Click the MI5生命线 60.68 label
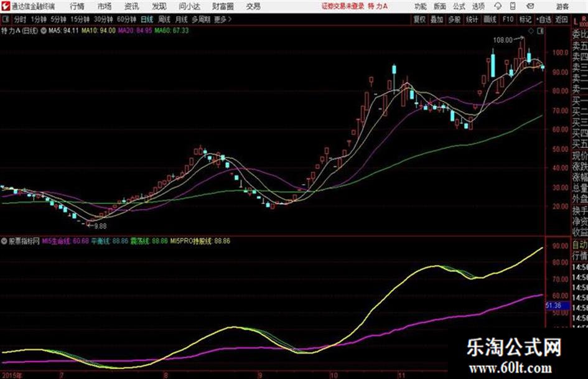Image resolution: width=588 pixels, height=379 pixels. point(65,241)
